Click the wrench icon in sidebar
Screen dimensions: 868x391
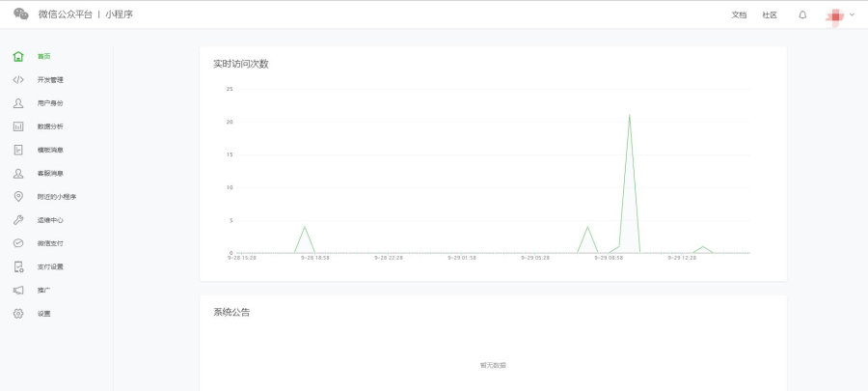click(x=18, y=220)
